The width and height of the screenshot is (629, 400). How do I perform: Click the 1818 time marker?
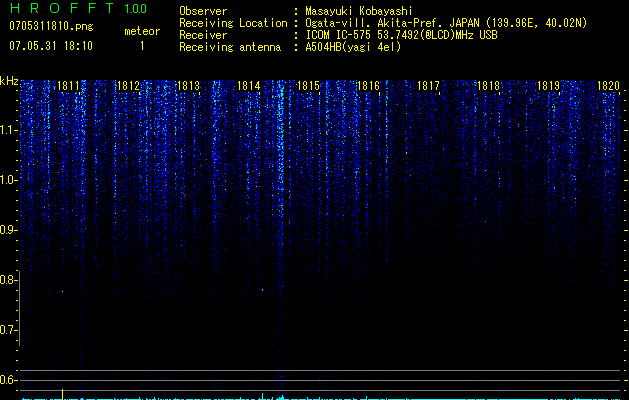pyautogui.click(x=488, y=86)
